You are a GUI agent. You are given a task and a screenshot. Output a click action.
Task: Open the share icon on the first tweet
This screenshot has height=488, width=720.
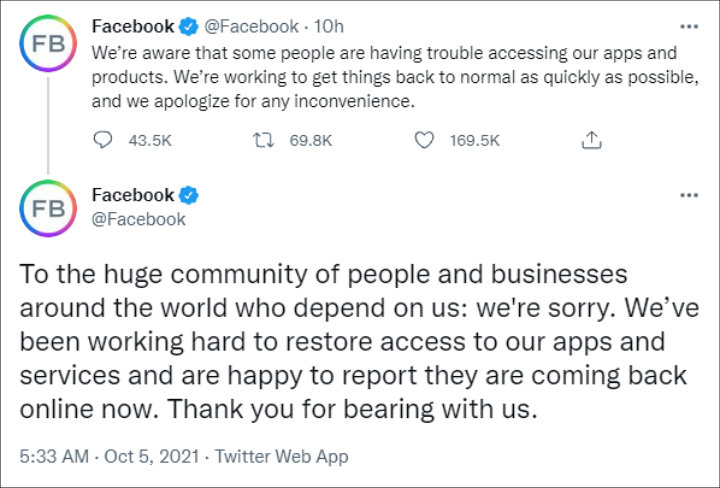pos(591,140)
